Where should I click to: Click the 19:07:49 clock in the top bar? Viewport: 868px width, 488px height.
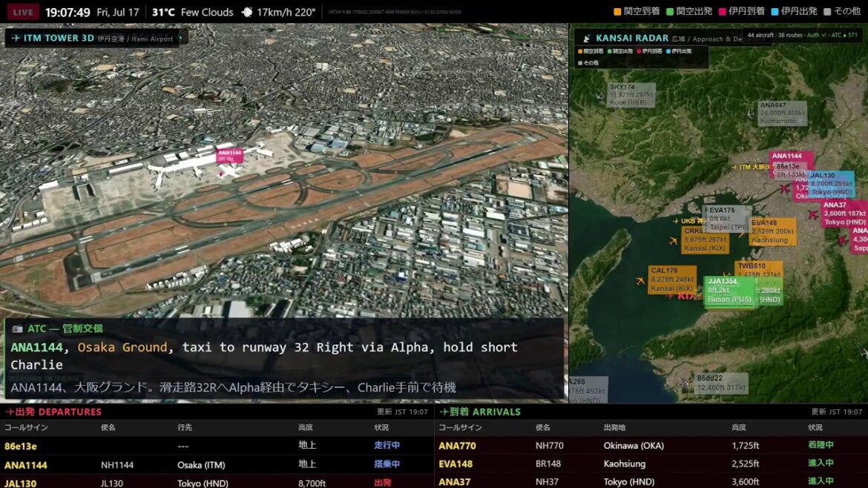(68, 12)
